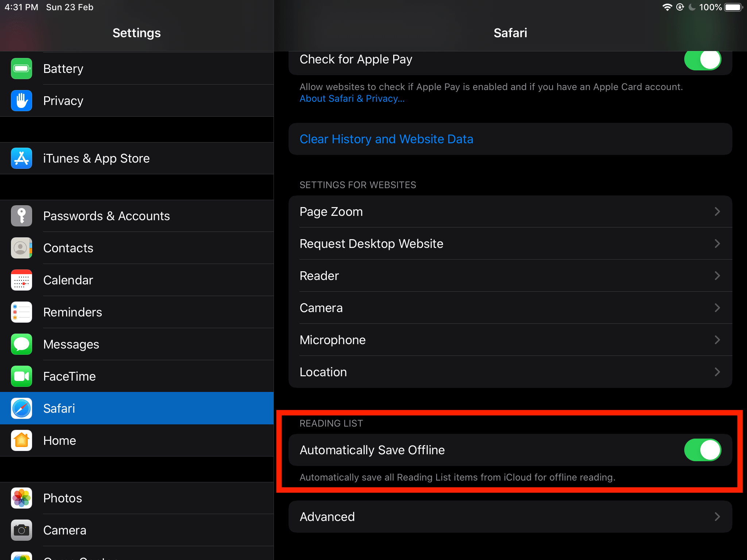Viewport: 747px width, 560px height.
Task: Tap Clear History and Website Data
Action: pos(386,139)
